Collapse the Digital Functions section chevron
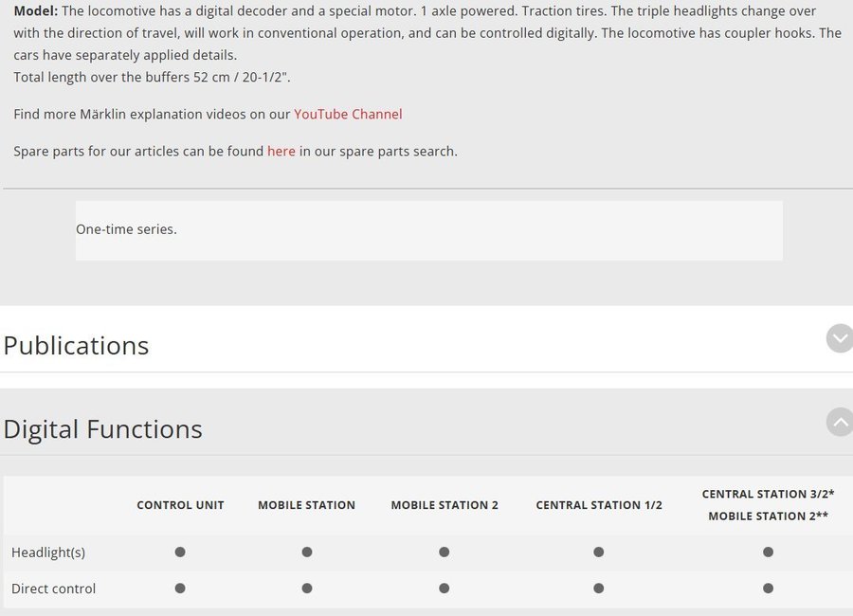Screen dimensions: 853x616 tap(839, 422)
